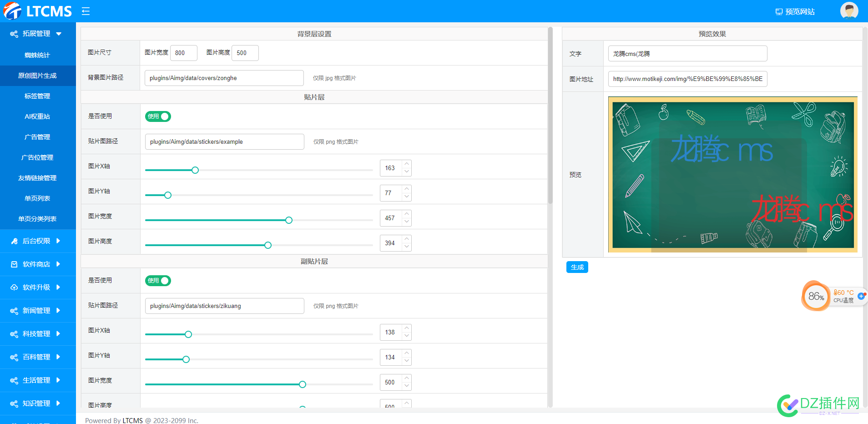868x424 pixels.
Task: Click the 背景图片路径 input field
Action: 224,78
